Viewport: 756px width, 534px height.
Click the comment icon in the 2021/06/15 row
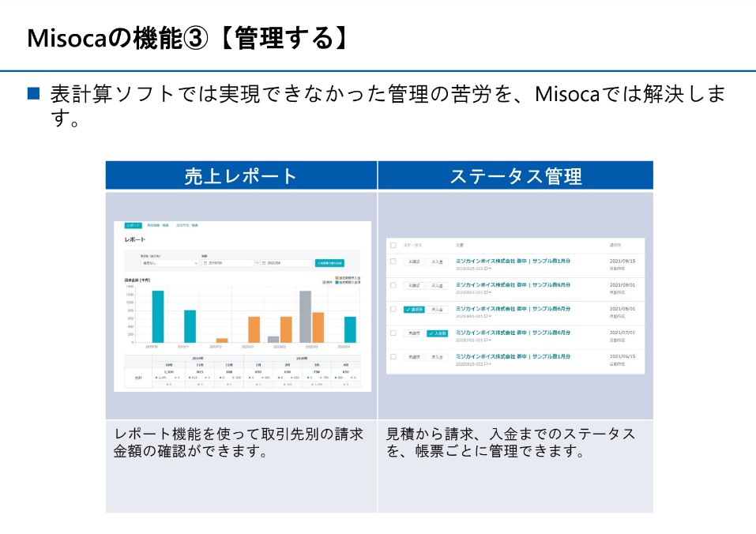point(486,364)
